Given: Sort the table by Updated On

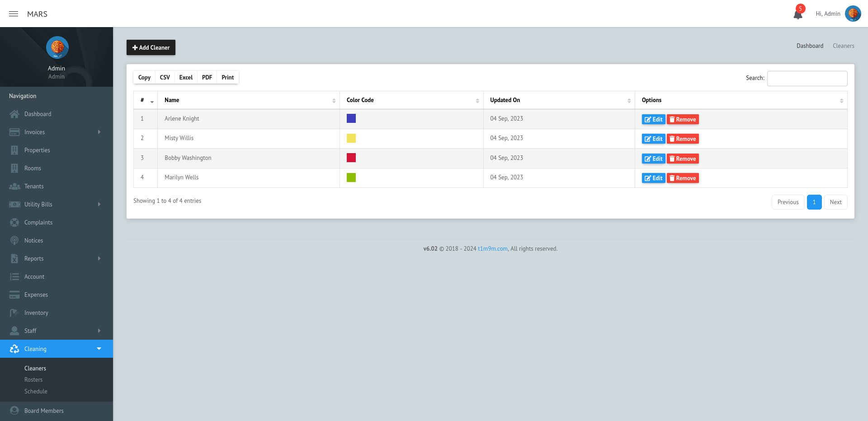Looking at the screenshot, I should click(x=505, y=100).
